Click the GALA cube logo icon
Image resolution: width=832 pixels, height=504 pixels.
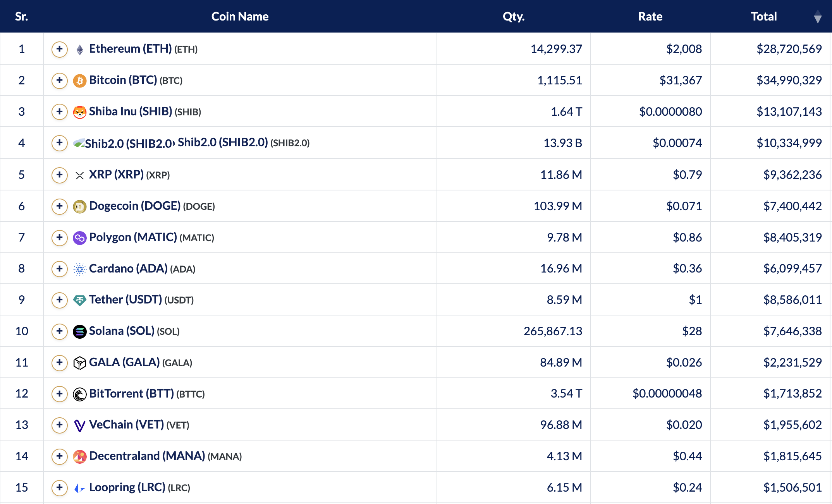[x=79, y=363]
